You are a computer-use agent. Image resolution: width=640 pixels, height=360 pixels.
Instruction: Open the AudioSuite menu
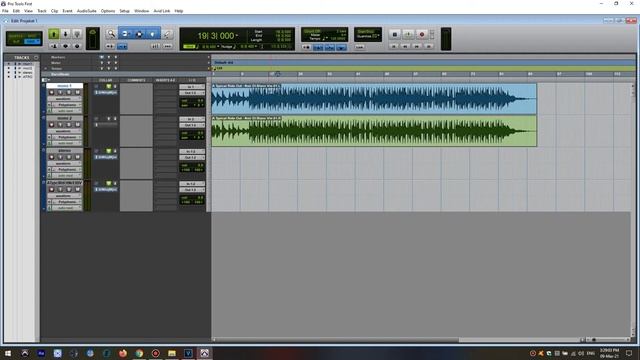coord(87,11)
